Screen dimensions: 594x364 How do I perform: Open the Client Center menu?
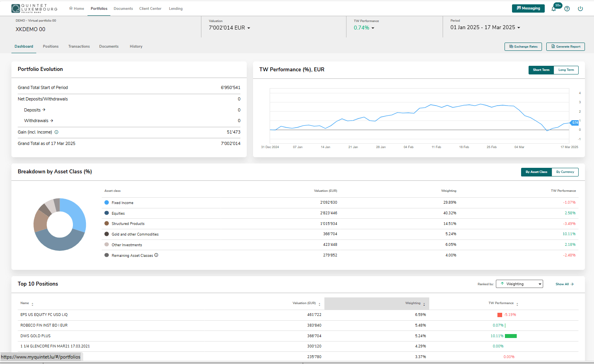point(150,8)
